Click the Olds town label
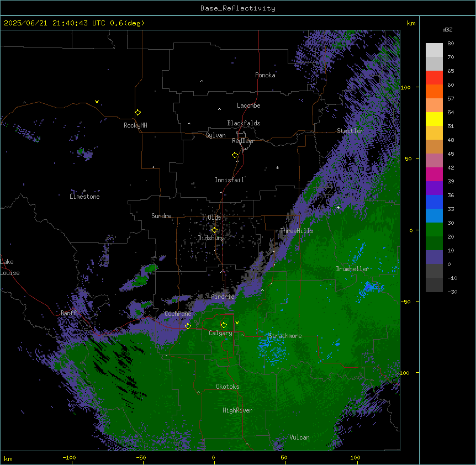The image size is (476, 465). tap(214, 218)
